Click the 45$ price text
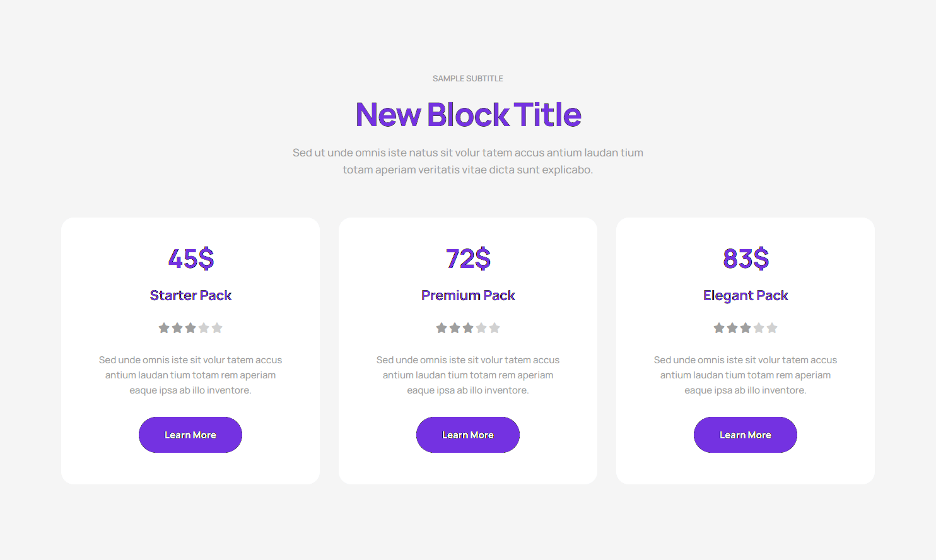The image size is (936, 560). (x=190, y=259)
